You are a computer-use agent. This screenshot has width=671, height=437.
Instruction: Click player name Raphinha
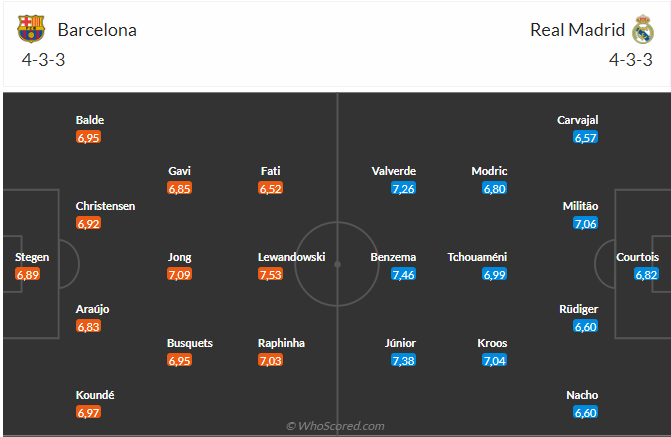281,343
